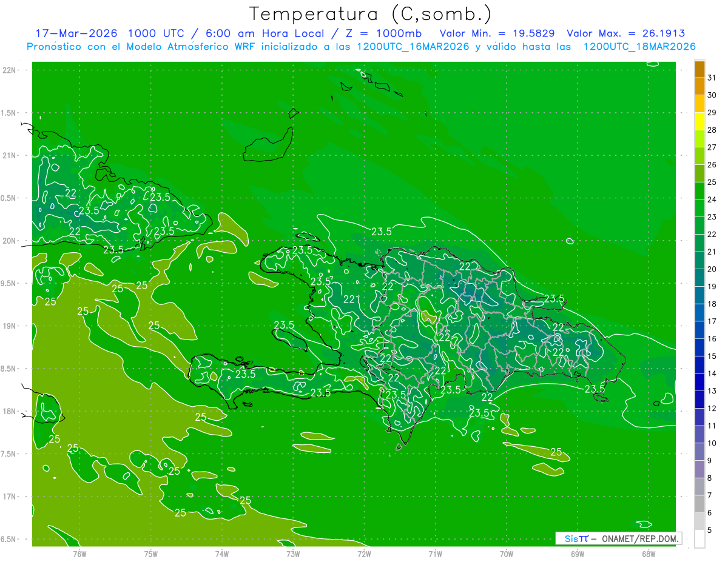Select the "Valor Max. = 26.1913" value
The width and height of the screenshot is (728, 562).
coord(625,33)
